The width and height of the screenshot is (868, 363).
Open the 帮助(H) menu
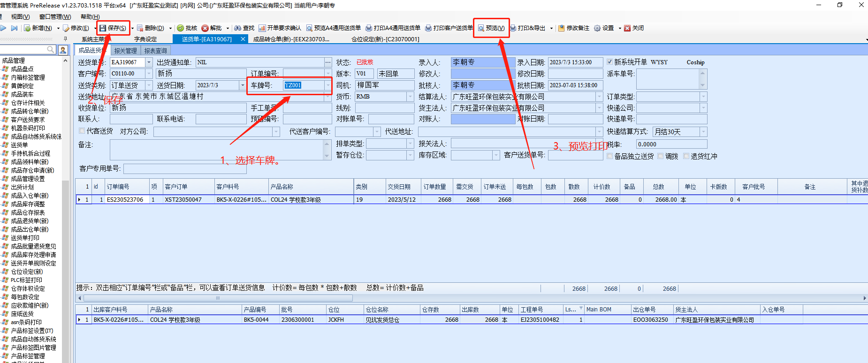pyautogui.click(x=90, y=17)
